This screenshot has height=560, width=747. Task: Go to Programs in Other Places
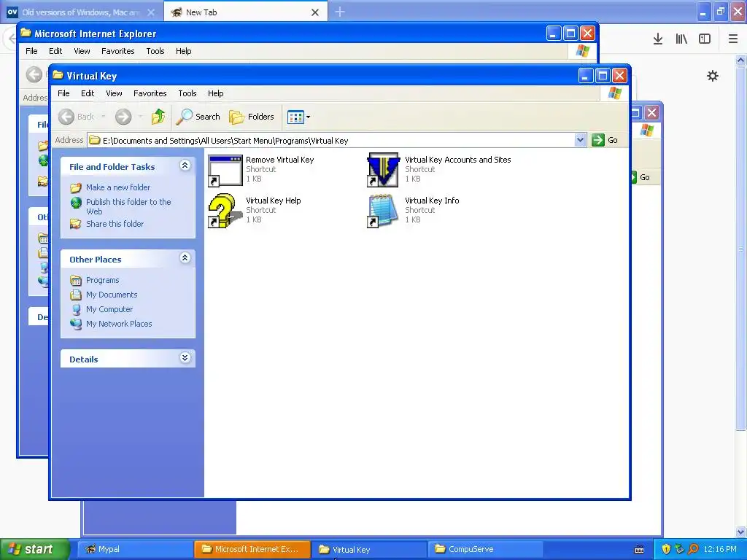click(102, 280)
